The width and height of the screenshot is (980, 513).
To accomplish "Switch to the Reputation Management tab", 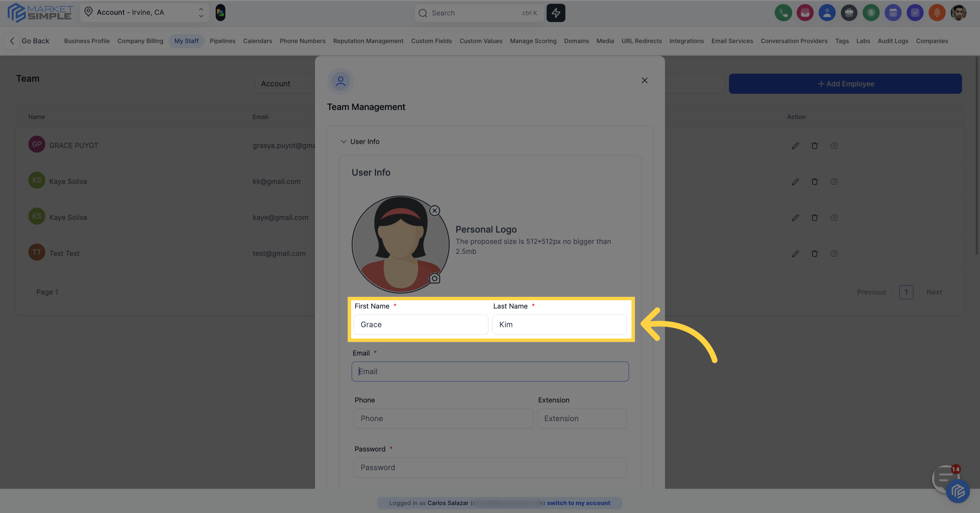I will pos(368,41).
